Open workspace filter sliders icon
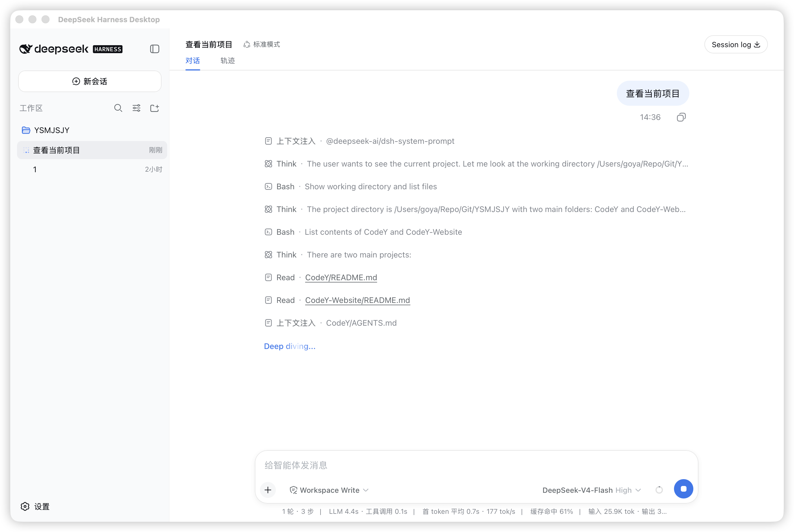The image size is (794, 532). 137,108
